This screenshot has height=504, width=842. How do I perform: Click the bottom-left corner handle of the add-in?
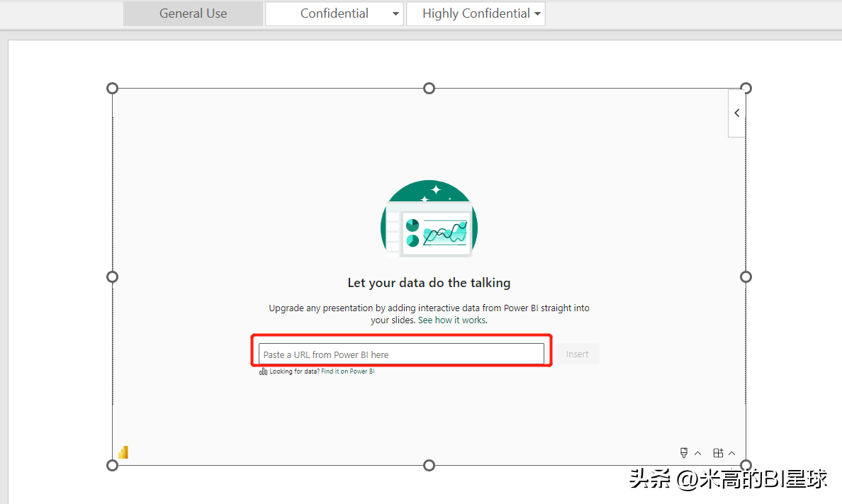pos(112,465)
